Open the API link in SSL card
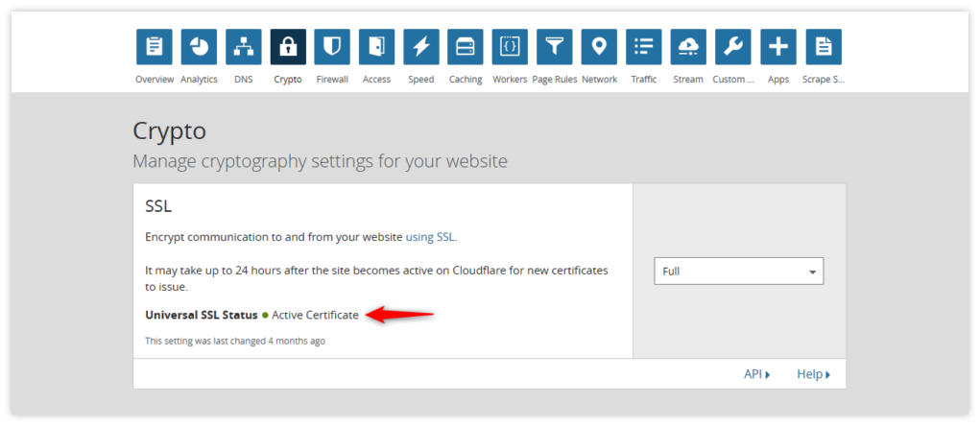Image resolution: width=980 pixels, height=426 pixels. [757, 374]
